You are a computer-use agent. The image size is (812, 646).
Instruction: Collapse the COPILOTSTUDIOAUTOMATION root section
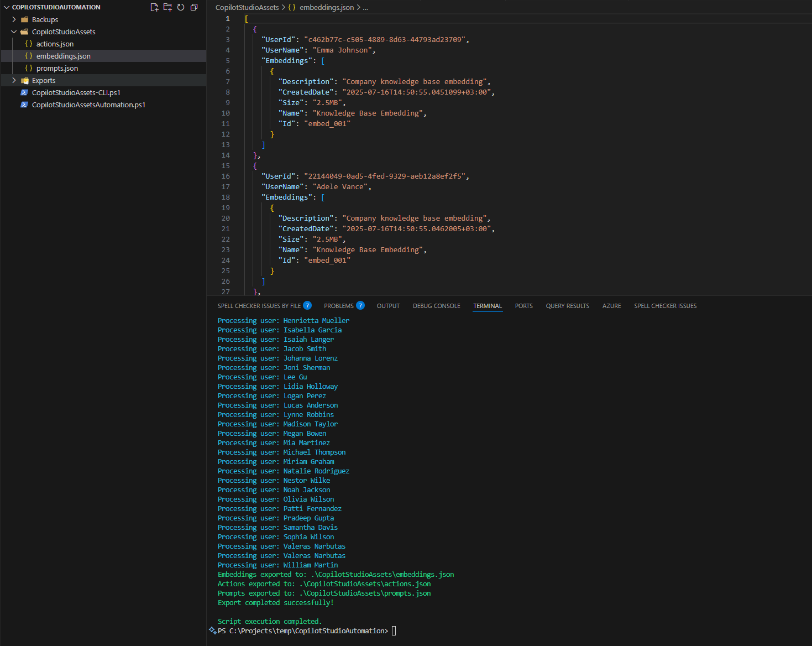7,7
